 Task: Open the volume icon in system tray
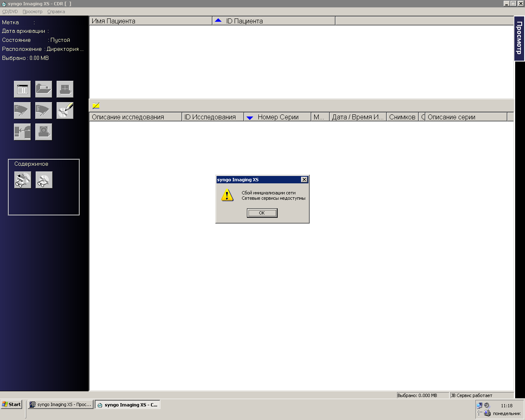(x=487, y=405)
